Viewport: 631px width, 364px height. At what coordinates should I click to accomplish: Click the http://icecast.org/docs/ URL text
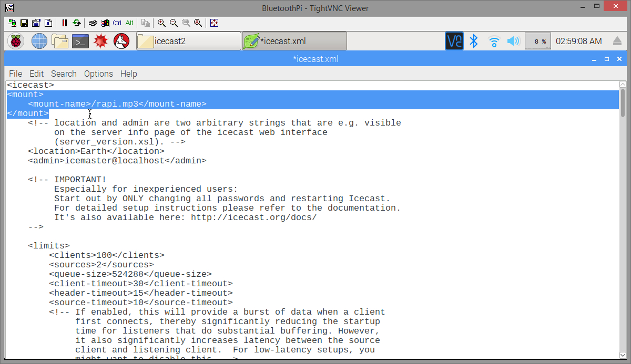tap(254, 217)
